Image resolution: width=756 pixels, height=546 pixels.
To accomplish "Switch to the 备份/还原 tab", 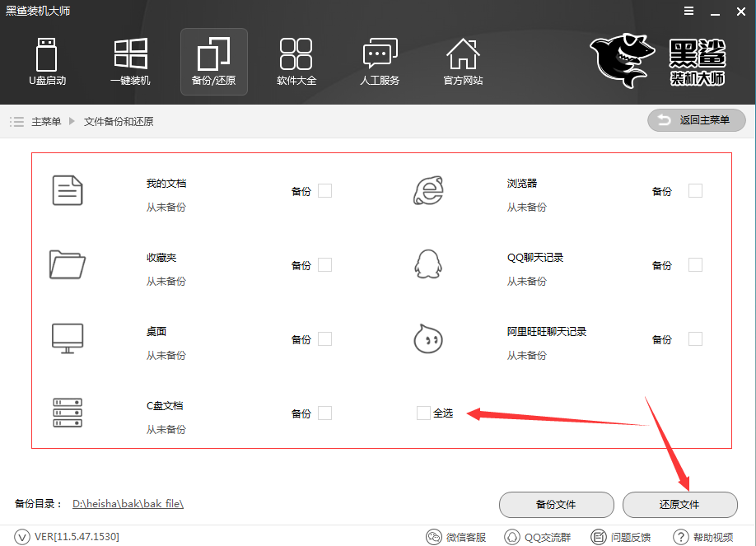I will (x=213, y=62).
